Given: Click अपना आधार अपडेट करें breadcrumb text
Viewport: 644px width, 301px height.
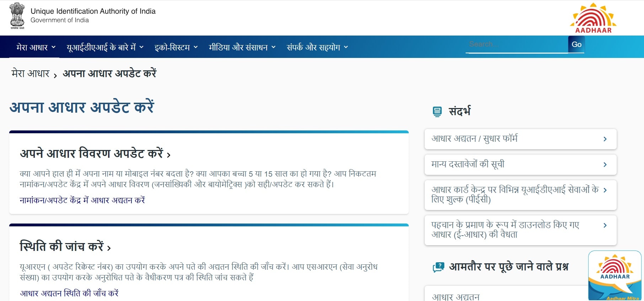Looking at the screenshot, I should (x=109, y=74).
